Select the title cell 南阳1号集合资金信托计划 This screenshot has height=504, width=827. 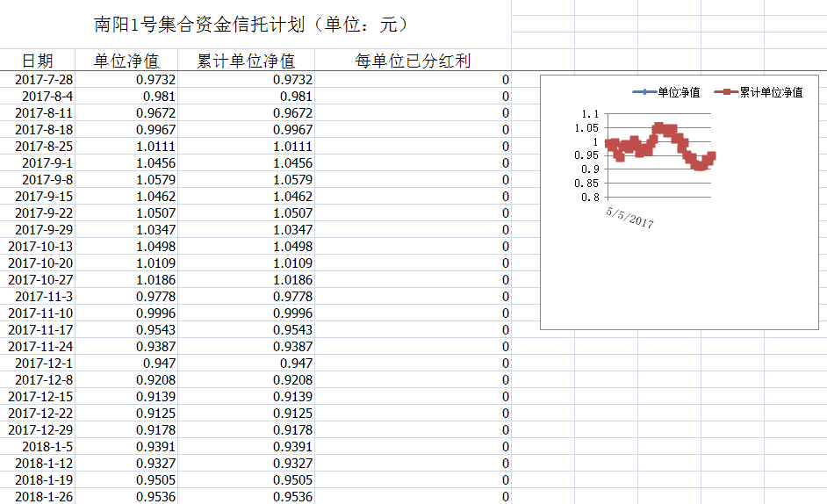click(251, 25)
